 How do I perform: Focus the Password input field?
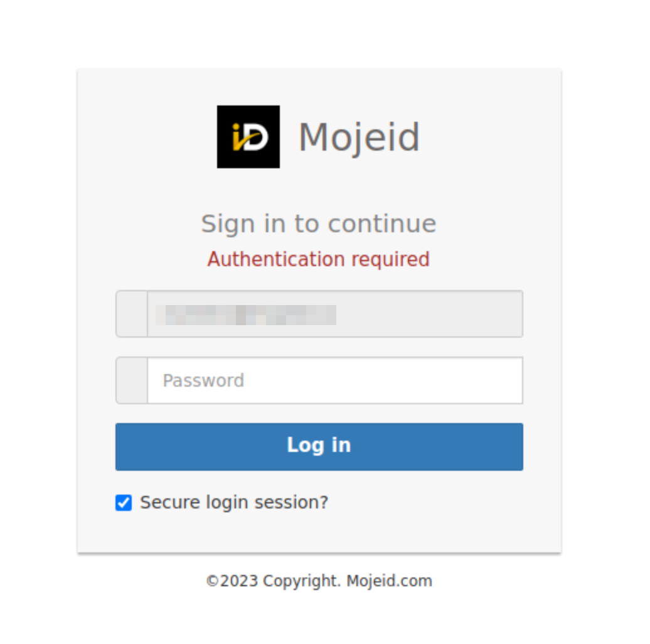click(x=335, y=380)
